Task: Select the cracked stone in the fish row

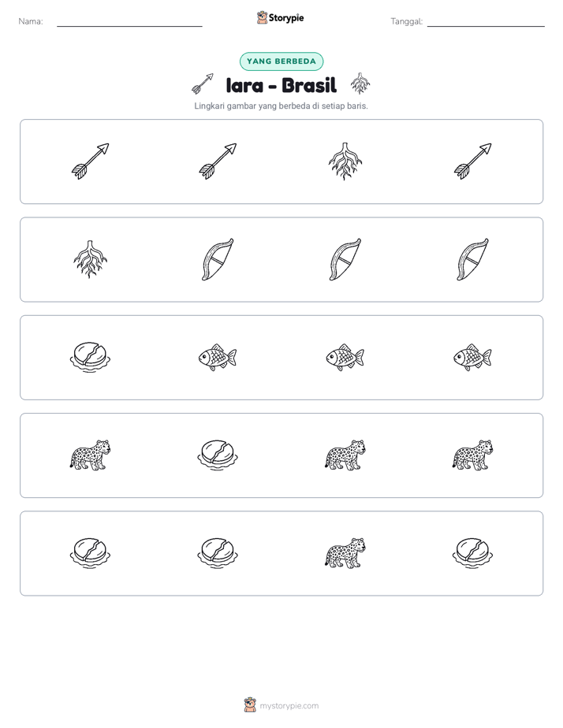Action: [x=90, y=357]
